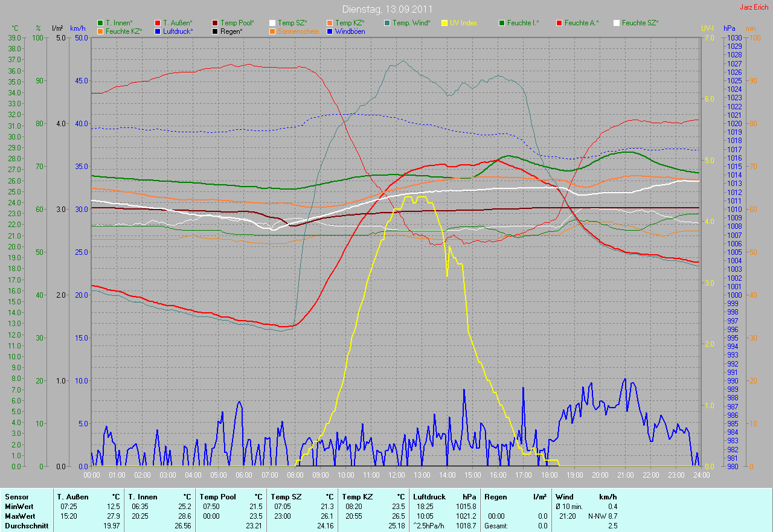Viewport: 773px width, 532px height.
Task: Select the 'Sonnenschein' legend label
Action: (x=298, y=31)
